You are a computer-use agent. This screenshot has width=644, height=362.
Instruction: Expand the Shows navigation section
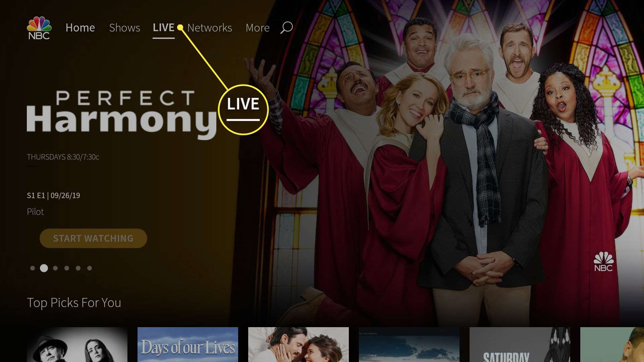coord(124,27)
